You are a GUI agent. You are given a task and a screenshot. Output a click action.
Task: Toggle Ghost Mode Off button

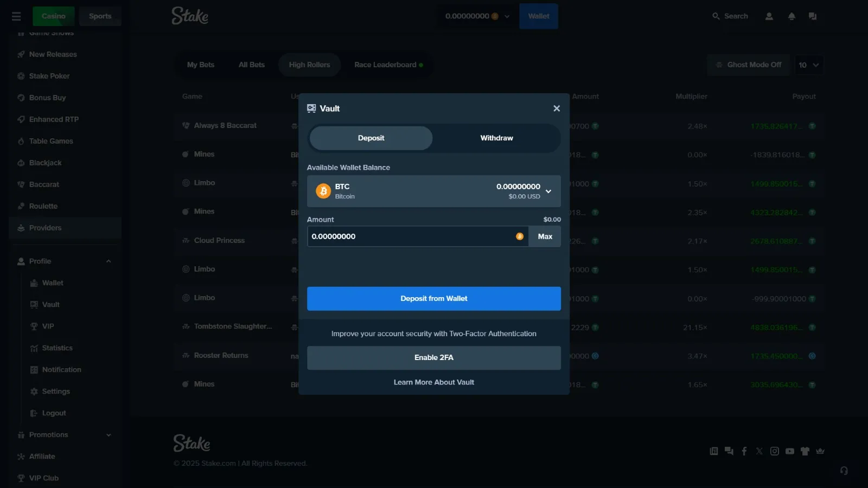coord(749,65)
